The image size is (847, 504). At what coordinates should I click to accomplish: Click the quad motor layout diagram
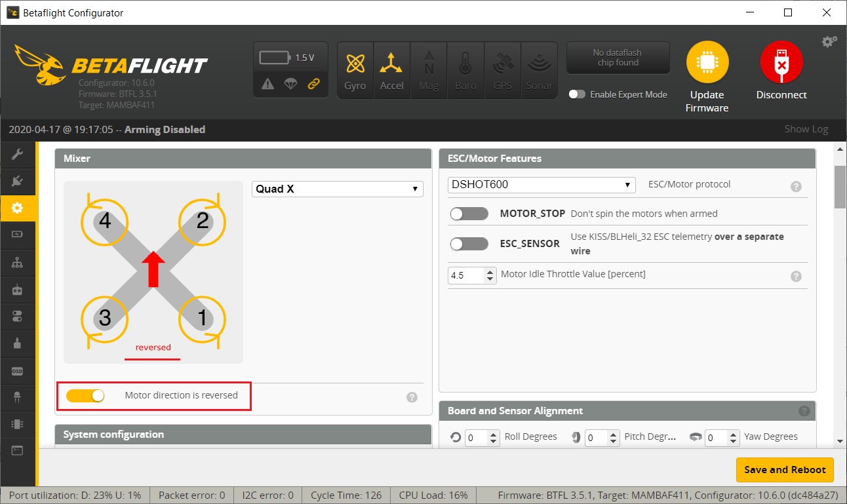pos(153,273)
